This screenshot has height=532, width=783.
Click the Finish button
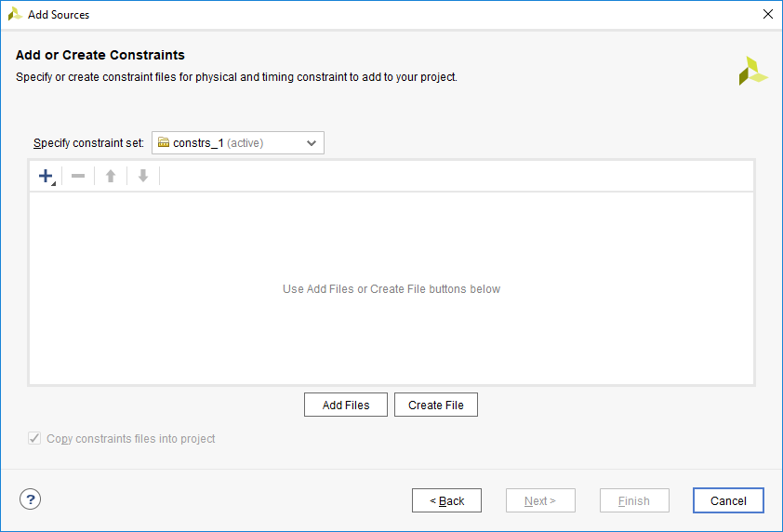tap(634, 500)
